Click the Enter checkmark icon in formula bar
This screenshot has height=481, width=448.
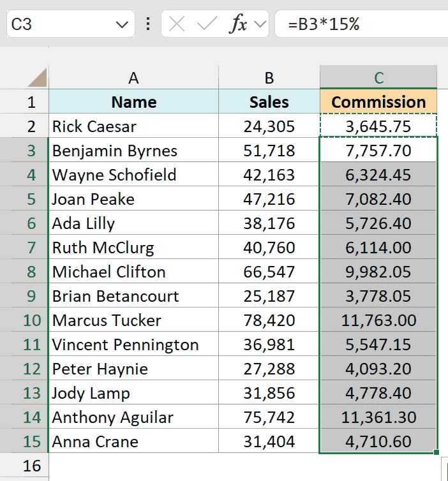click(207, 24)
